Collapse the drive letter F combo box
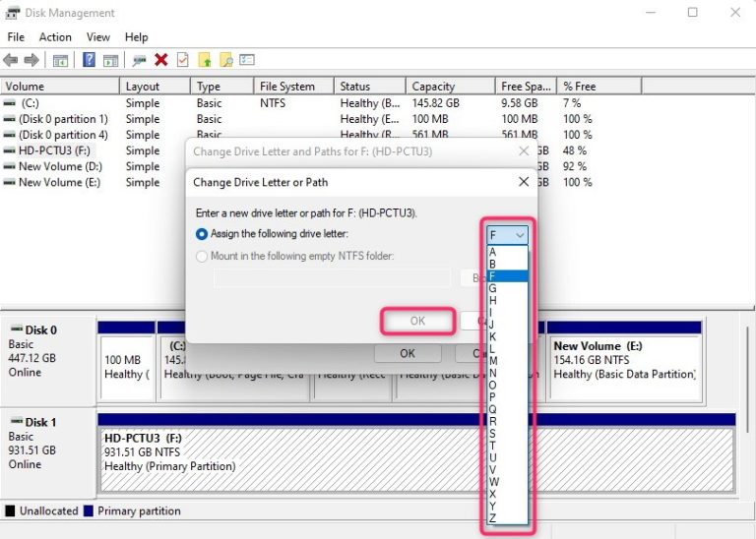The width and height of the screenshot is (756, 539). [508, 235]
